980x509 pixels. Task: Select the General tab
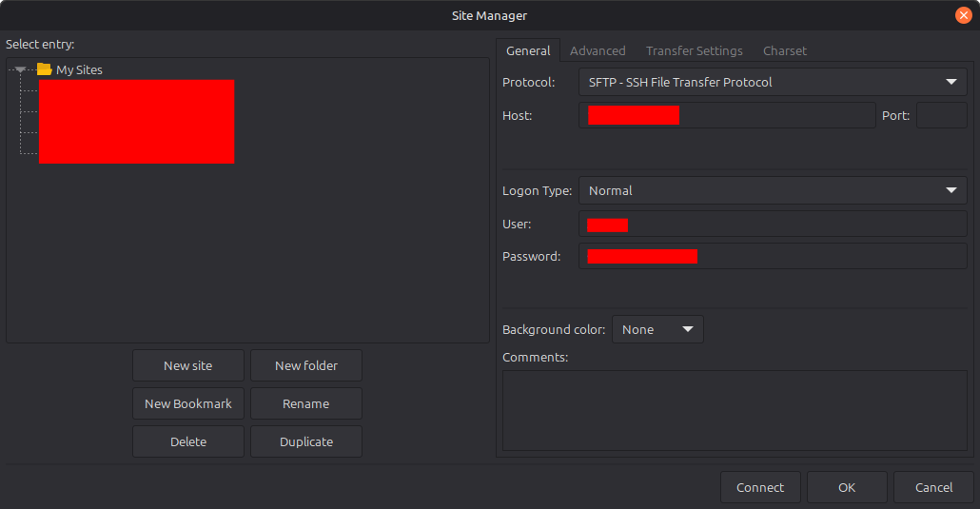pyautogui.click(x=528, y=50)
